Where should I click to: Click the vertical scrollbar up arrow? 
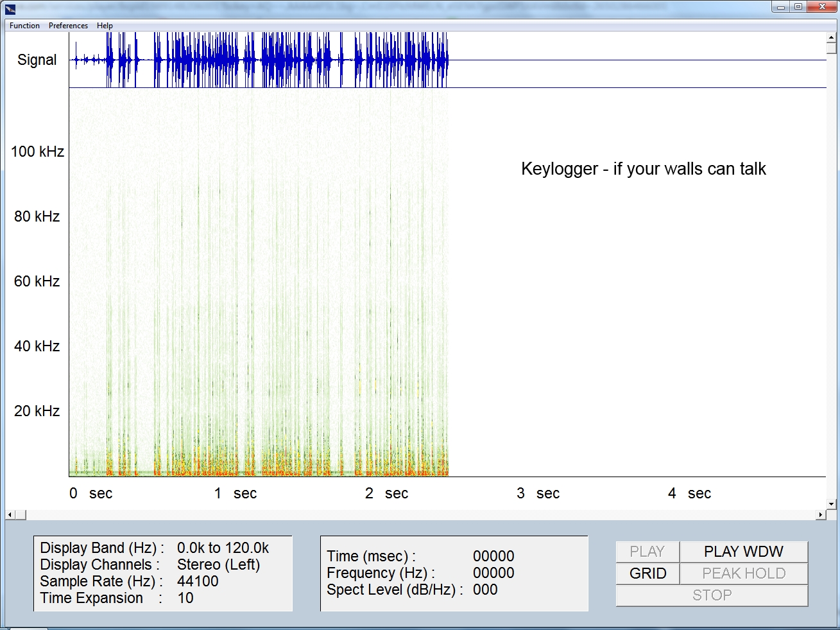click(832, 37)
